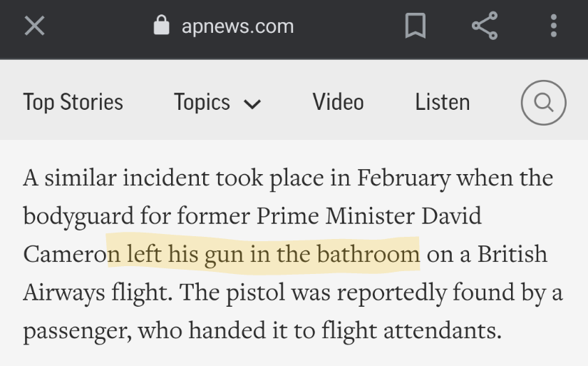Click the word "British" in article
588x366 pixels.
(512, 255)
